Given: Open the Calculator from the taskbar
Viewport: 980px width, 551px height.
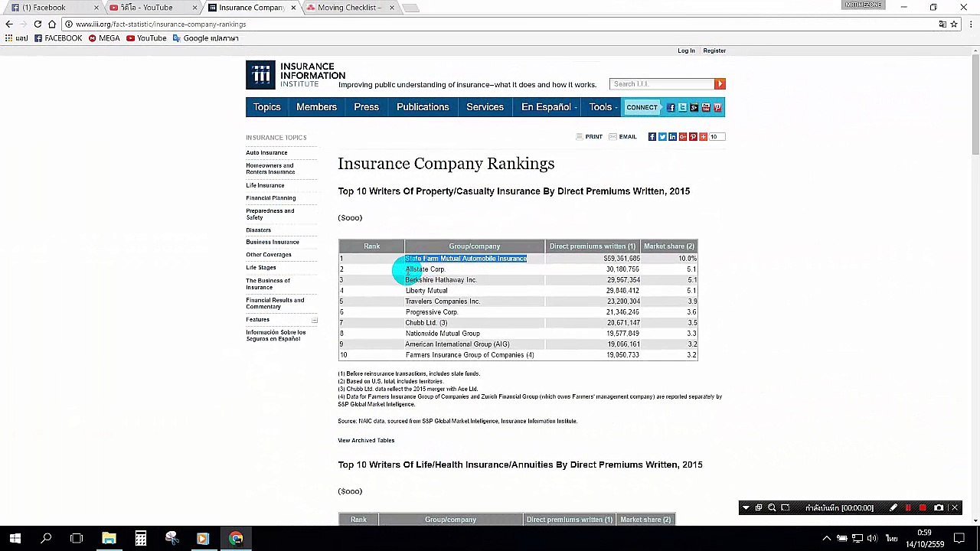Looking at the screenshot, I should tap(141, 539).
